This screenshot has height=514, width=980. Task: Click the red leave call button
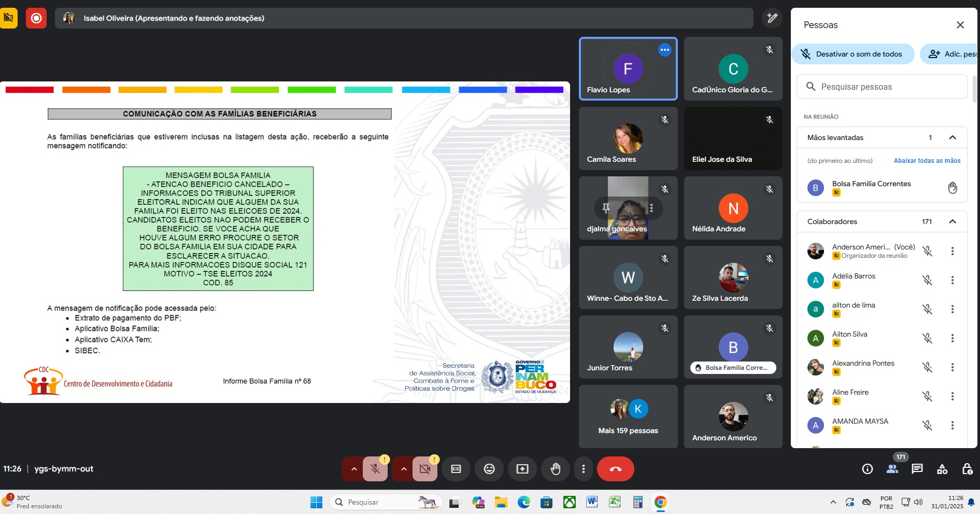(x=615, y=469)
